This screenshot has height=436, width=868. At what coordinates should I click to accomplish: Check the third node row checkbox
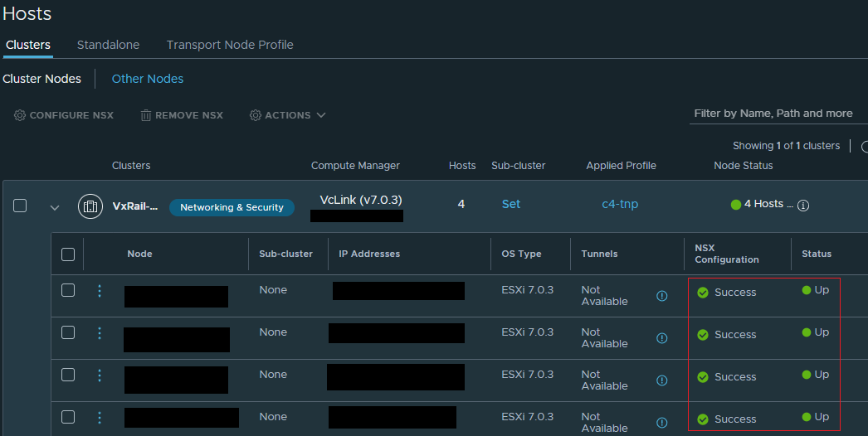68,375
